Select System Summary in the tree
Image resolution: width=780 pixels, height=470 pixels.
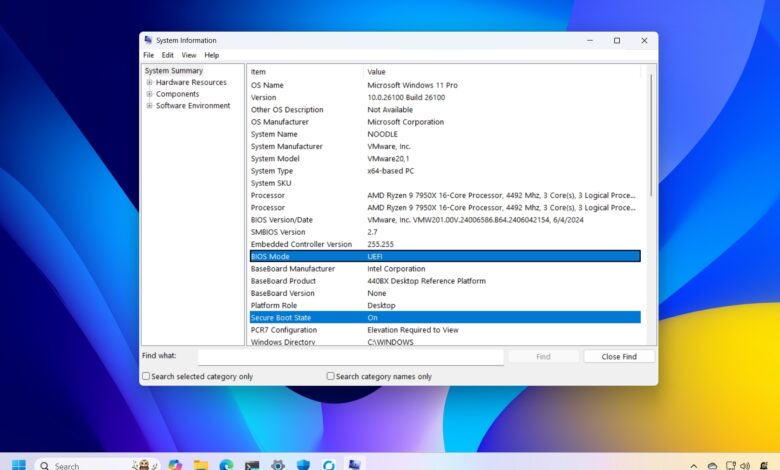coord(174,71)
